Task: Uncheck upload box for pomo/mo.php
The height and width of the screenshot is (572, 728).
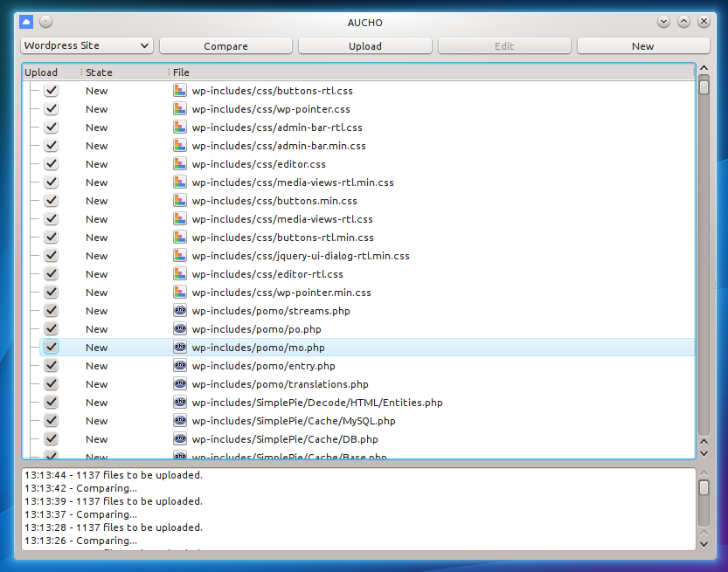Action: point(51,347)
